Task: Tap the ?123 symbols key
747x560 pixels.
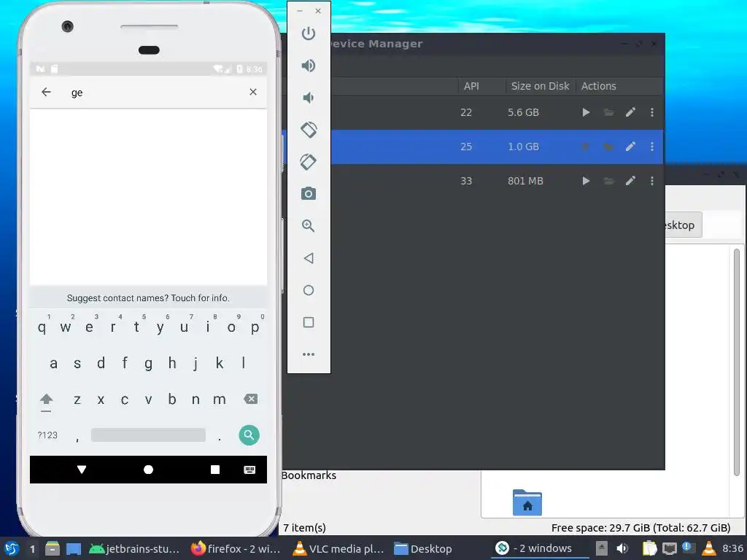Action: click(x=47, y=435)
